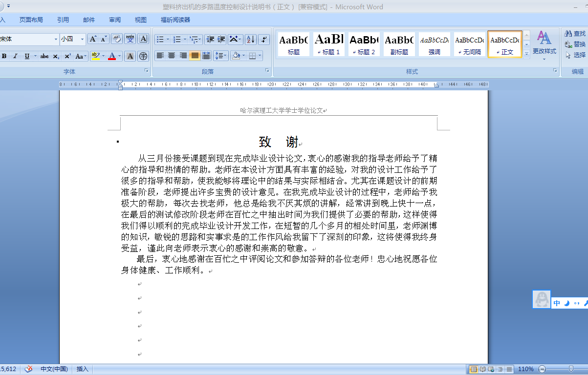Switch to the 审阅 ribbon tab

tap(114, 20)
